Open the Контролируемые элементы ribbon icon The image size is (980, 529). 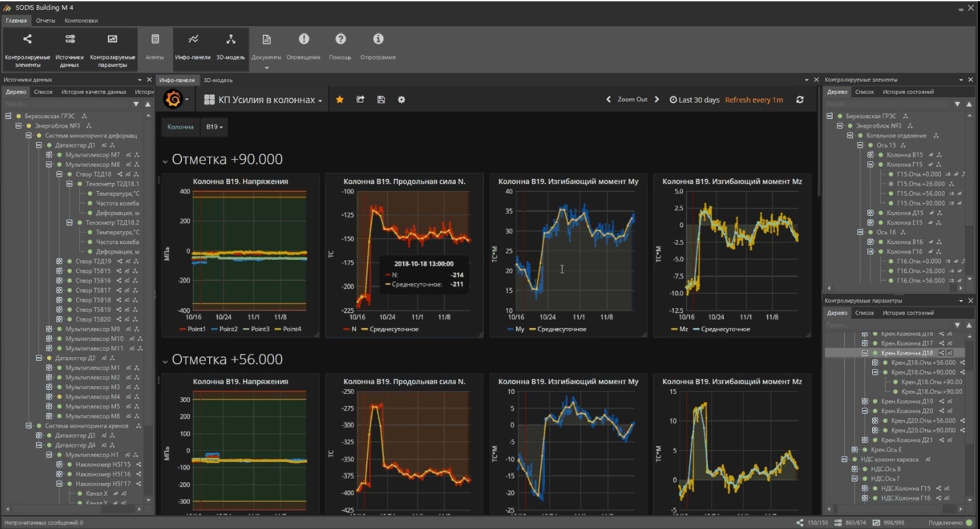pos(27,40)
